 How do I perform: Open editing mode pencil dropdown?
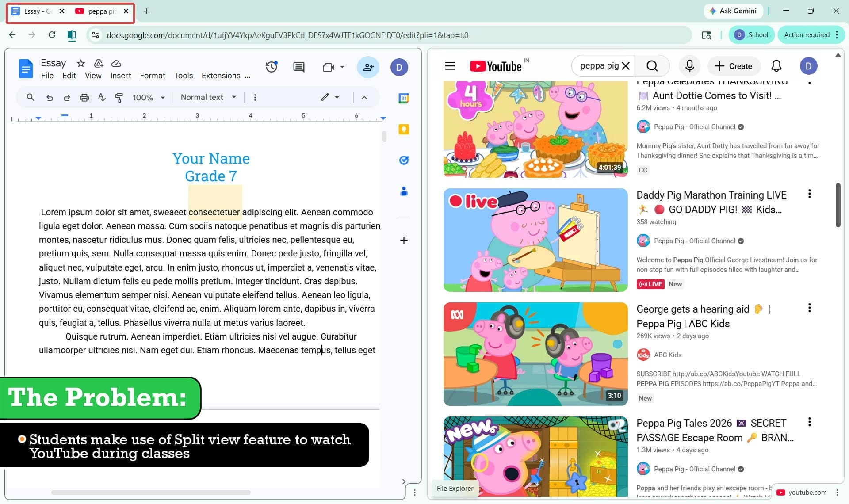(x=330, y=97)
